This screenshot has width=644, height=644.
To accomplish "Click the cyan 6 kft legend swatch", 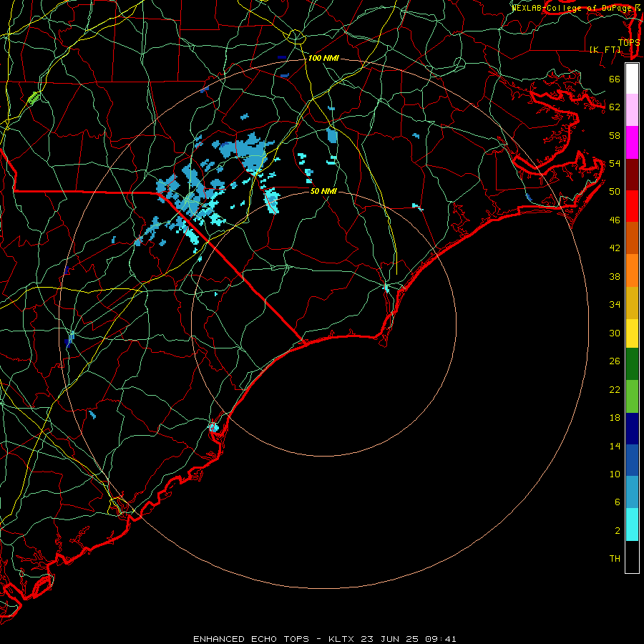I will pos(632,525).
